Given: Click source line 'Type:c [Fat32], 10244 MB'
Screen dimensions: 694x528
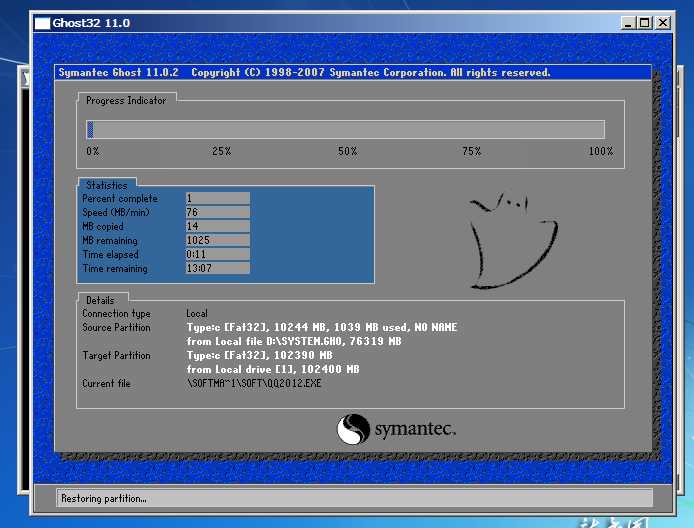Looking at the screenshot, I should [x=322, y=328].
